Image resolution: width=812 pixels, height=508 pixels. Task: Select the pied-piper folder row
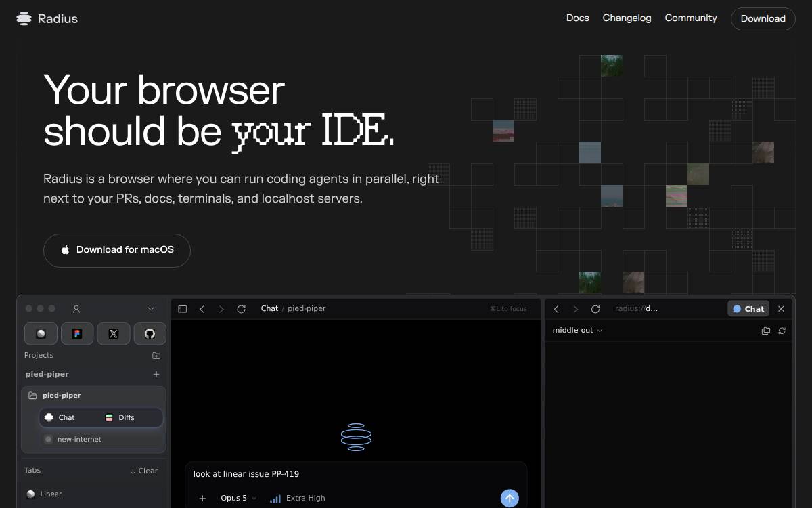pyautogui.click(x=94, y=396)
